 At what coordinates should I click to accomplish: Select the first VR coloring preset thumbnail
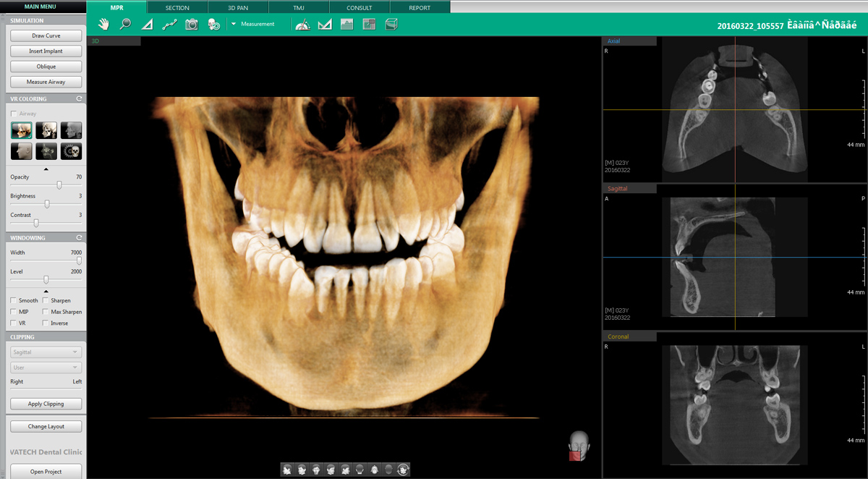coord(21,130)
